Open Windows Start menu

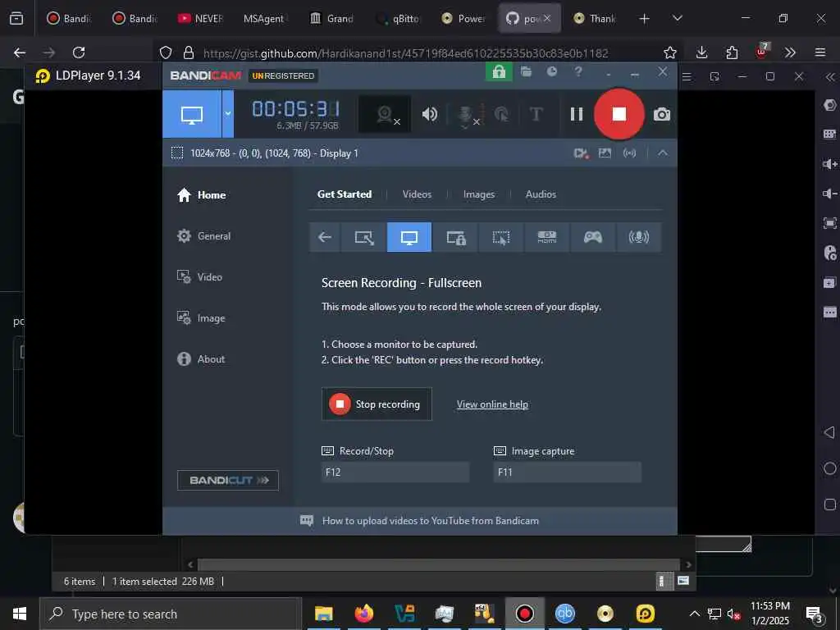tap(20, 614)
